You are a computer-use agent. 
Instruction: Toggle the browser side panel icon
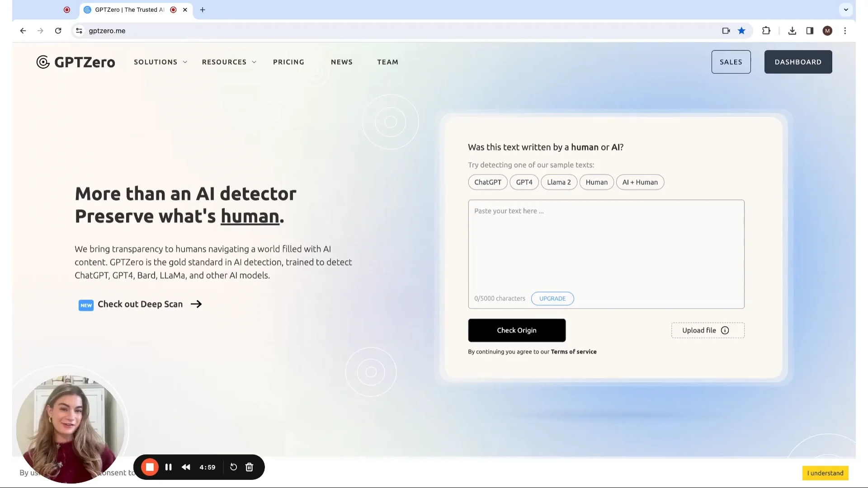(x=810, y=31)
